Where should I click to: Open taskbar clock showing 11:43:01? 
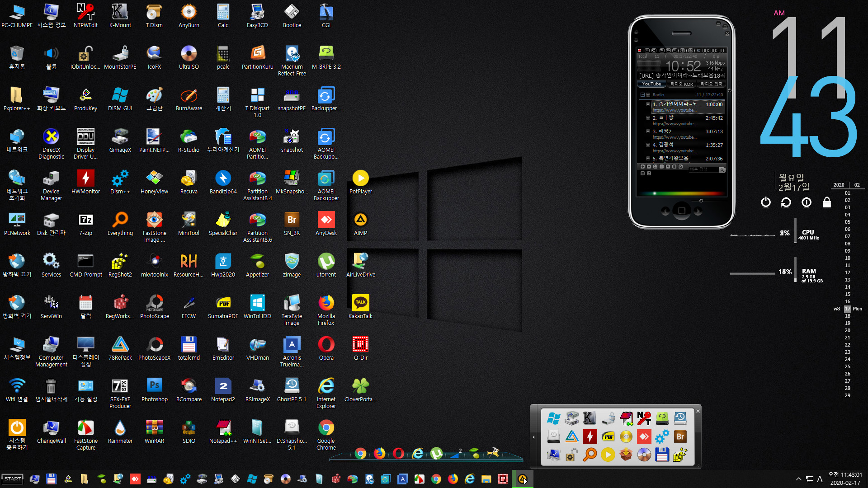(x=844, y=479)
